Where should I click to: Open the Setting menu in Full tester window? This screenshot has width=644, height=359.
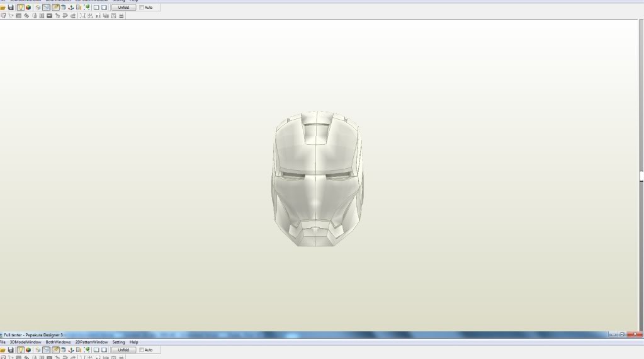118,342
